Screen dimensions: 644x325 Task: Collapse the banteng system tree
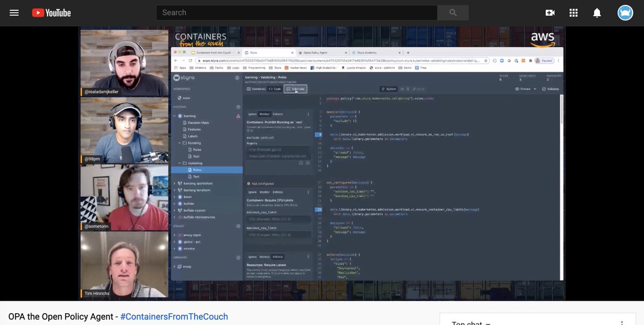[x=175, y=115]
